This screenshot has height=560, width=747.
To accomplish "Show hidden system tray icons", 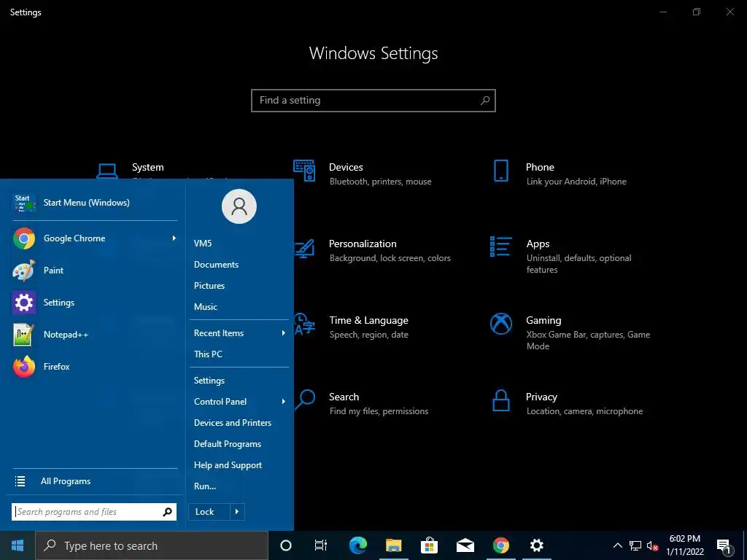I will point(617,545).
